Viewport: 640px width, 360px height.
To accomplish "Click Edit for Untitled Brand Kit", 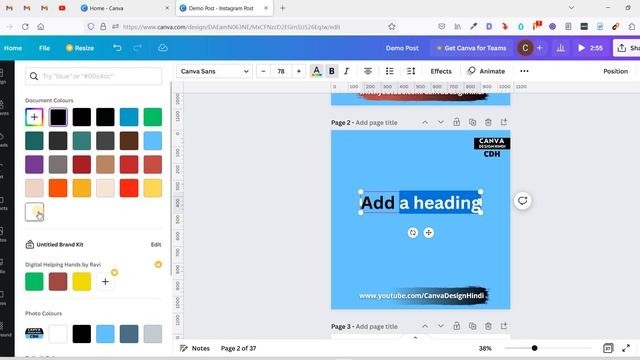I will point(156,244).
